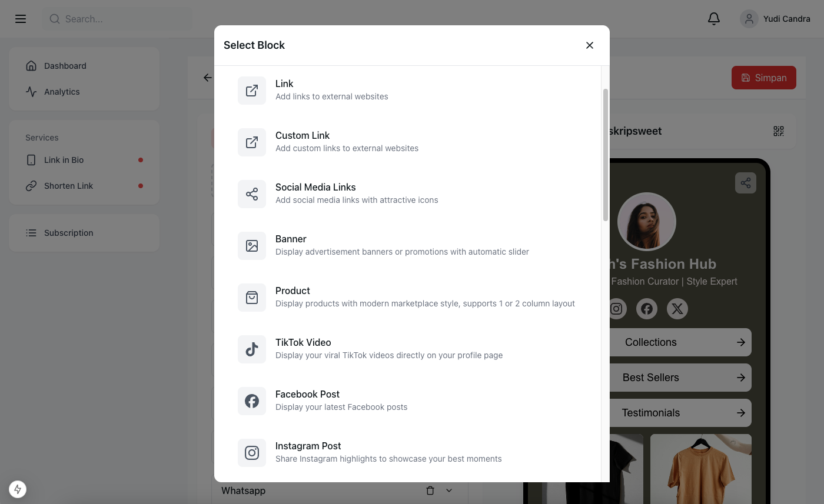Click the Simpan save button
This screenshot has width=824, height=504.
pos(763,78)
